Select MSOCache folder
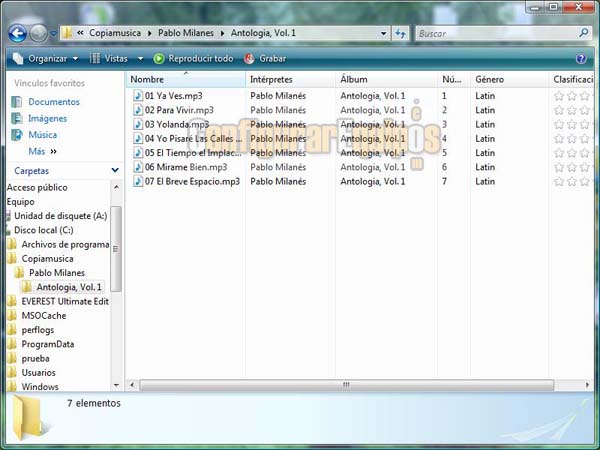The width and height of the screenshot is (600, 450). 44,315
